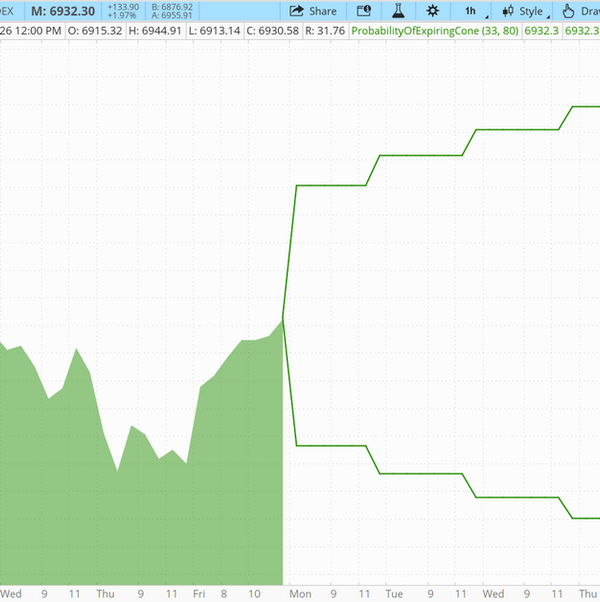This screenshot has height=602, width=600.
Task: Click the high value H: 6944.91
Action: point(155,31)
